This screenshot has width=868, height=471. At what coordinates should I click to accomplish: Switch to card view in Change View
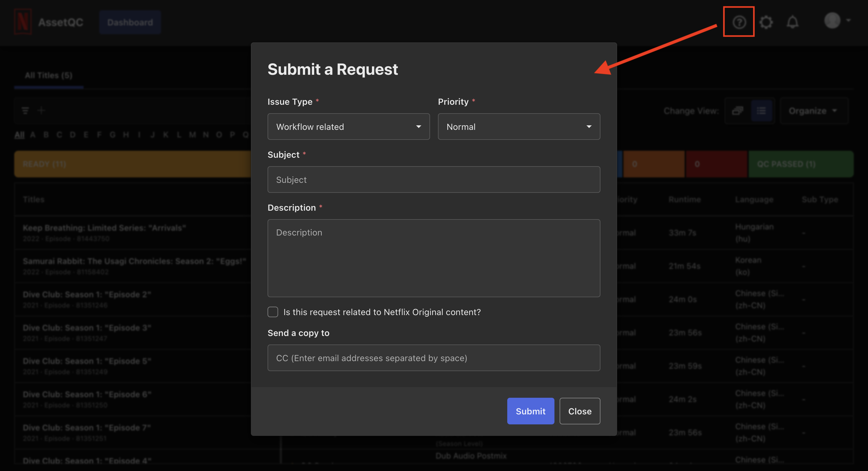click(x=737, y=110)
